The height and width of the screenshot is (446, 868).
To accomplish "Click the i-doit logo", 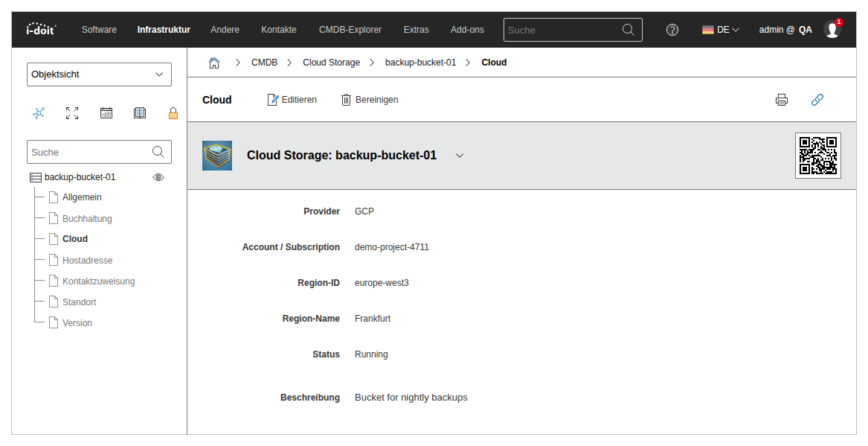I will [x=42, y=29].
